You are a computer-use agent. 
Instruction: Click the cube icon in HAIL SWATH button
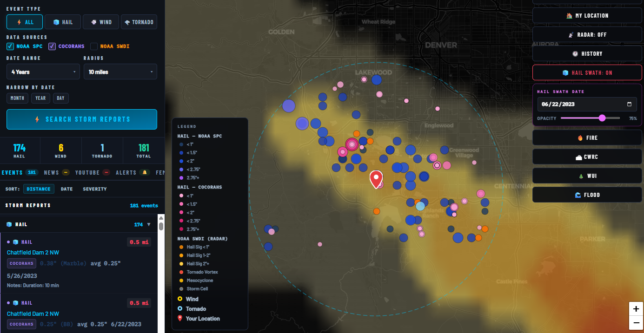565,72
